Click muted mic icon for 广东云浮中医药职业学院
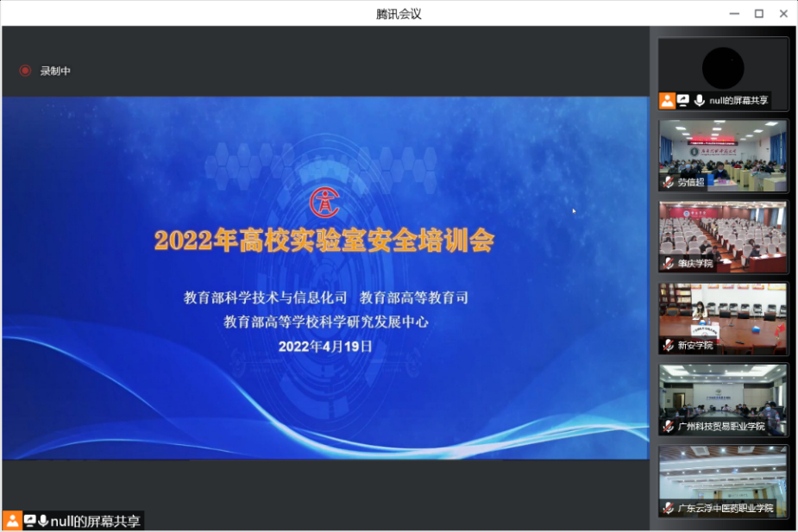Screen dimensions: 798x532 coord(668,508)
